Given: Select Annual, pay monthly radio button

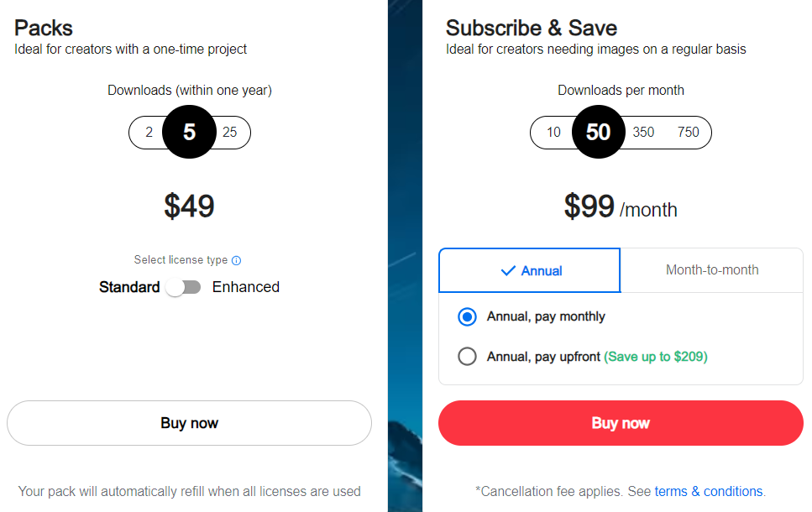Looking at the screenshot, I should tap(467, 316).
